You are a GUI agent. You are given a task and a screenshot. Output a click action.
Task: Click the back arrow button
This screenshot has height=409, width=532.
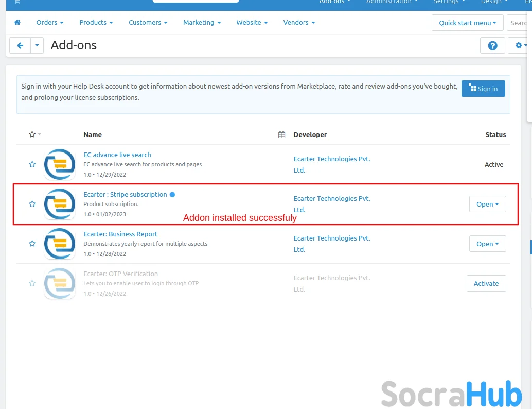pyautogui.click(x=20, y=45)
